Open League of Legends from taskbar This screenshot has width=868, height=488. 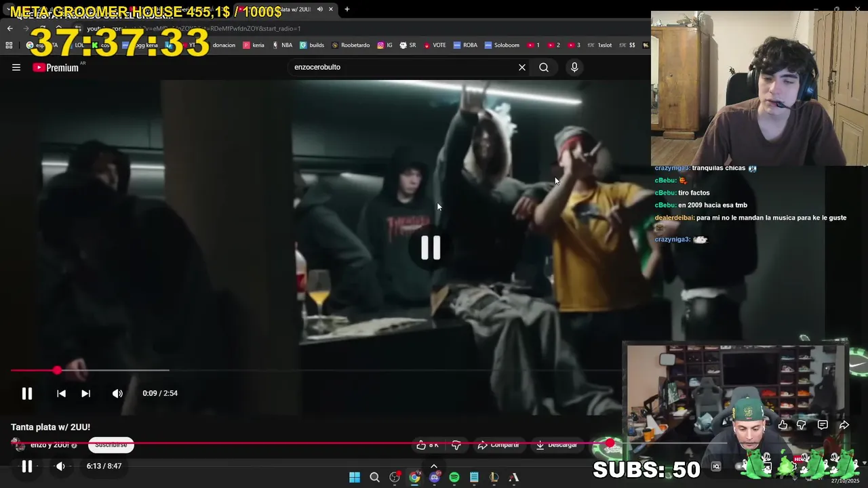[x=494, y=477]
